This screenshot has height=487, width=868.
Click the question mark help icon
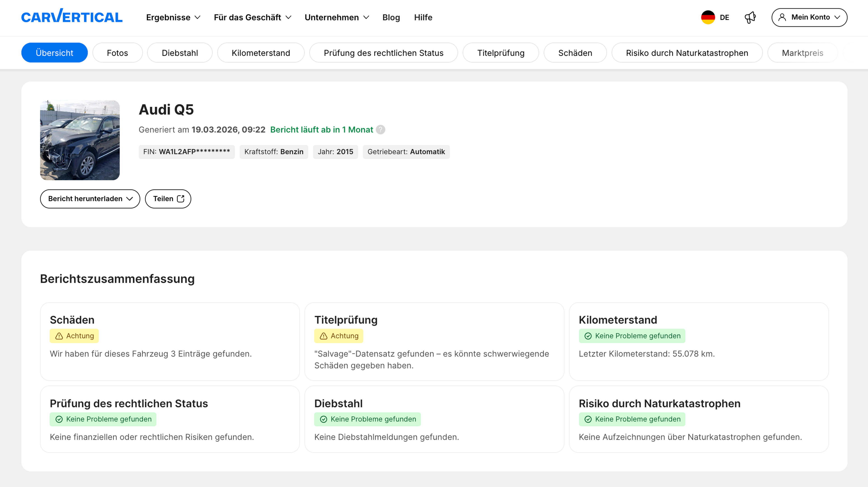tap(380, 130)
